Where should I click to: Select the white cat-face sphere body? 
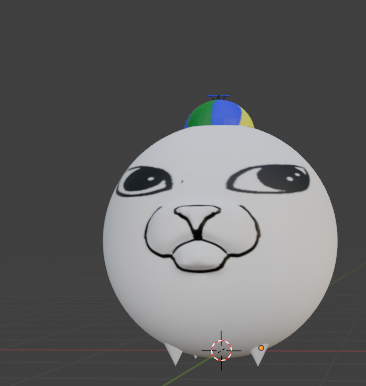220,241
